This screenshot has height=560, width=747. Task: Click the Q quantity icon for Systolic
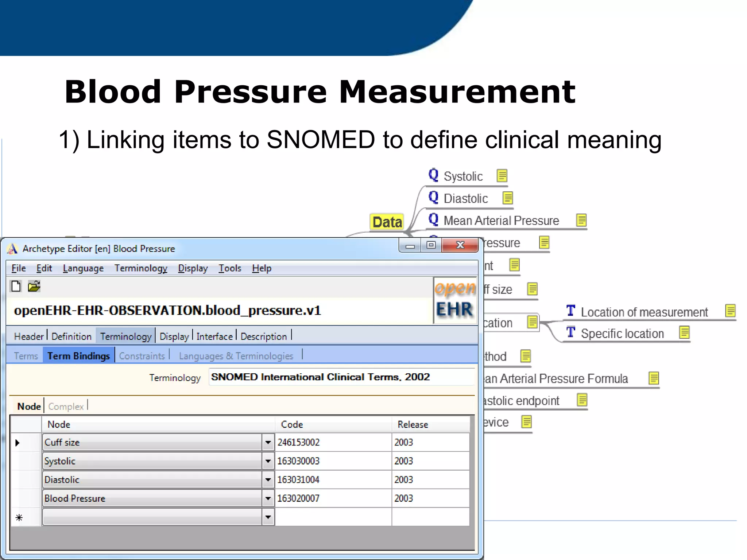(433, 175)
